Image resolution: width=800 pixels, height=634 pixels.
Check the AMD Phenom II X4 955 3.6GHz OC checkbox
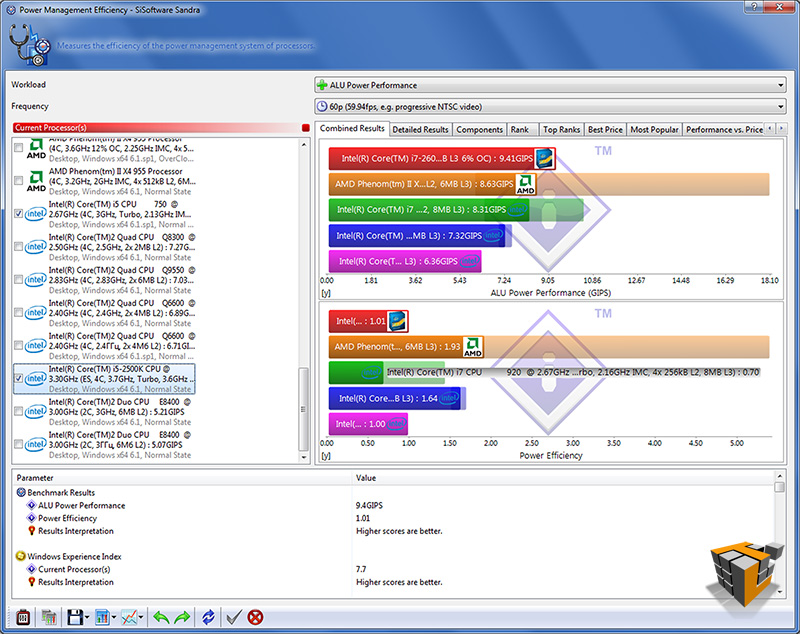[18, 148]
